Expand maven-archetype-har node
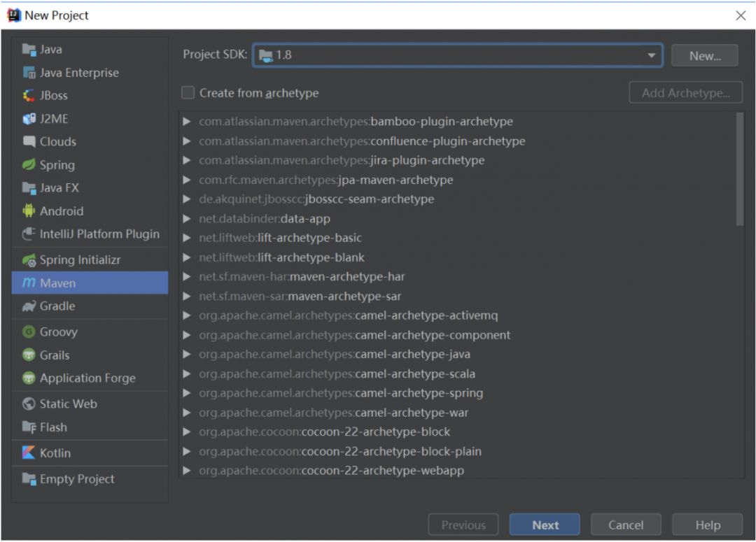 [x=187, y=276]
